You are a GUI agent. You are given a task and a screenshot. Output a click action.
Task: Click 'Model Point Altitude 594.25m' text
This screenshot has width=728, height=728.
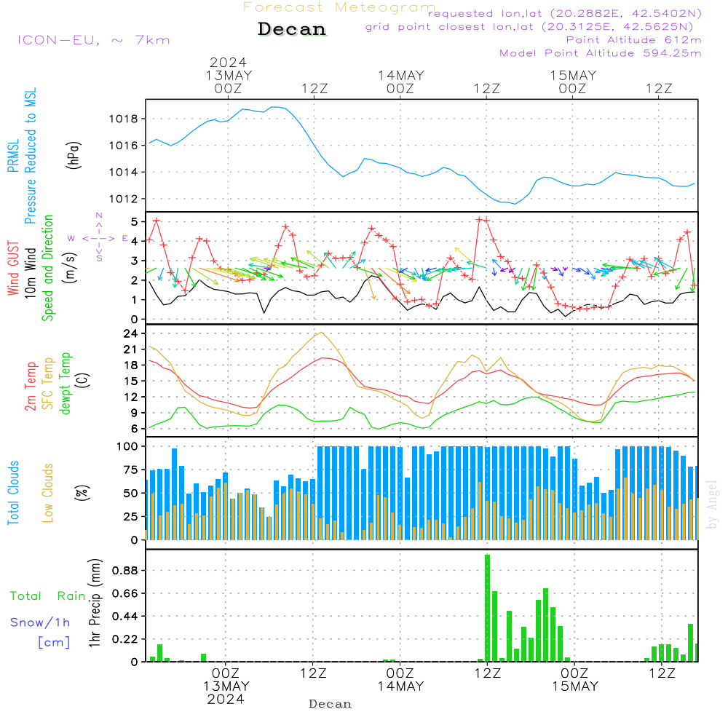click(601, 53)
